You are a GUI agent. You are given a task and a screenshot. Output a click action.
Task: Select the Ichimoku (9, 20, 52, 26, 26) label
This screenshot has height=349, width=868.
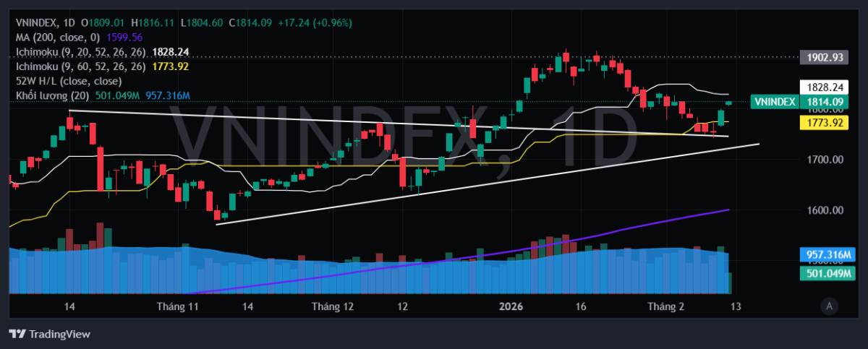click(x=81, y=52)
